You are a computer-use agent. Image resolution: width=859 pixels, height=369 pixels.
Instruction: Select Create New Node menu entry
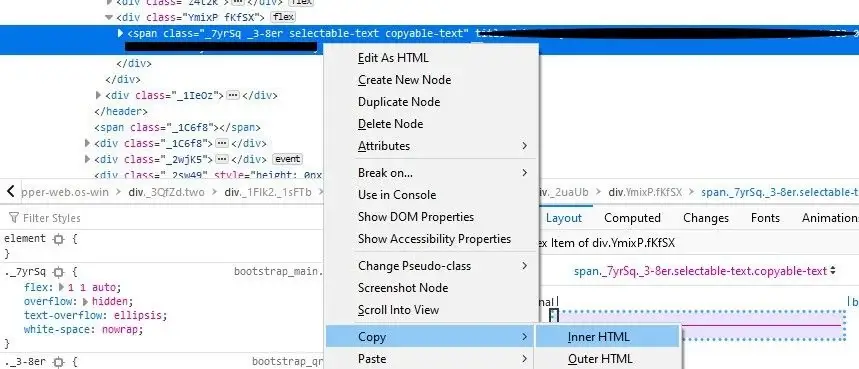[x=404, y=80]
